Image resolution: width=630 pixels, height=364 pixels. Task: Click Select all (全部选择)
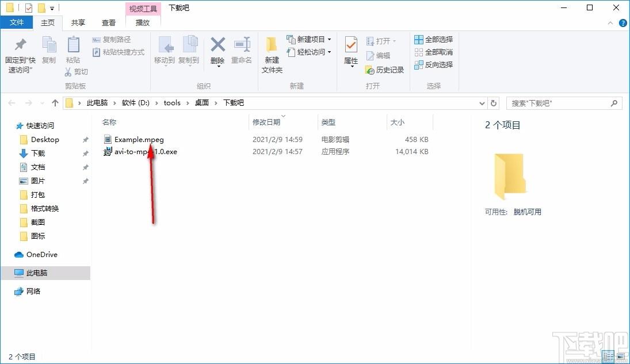(434, 39)
